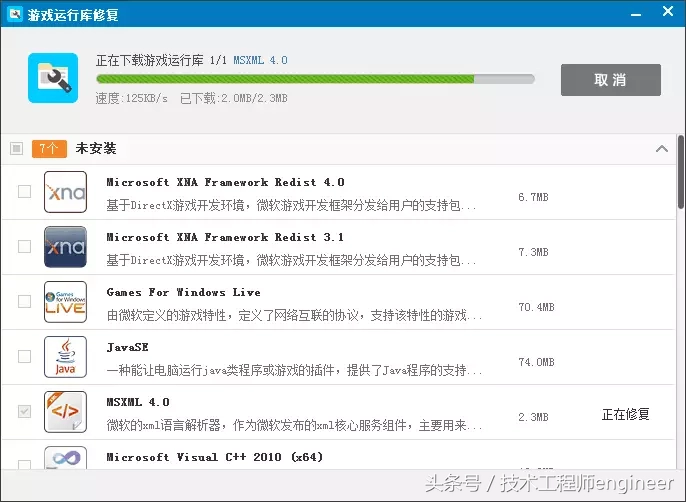Click the MSXML 4.0 link in download status
Image resolution: width=686 pixels, height=502 pixels.
click(x=260, y=60)
